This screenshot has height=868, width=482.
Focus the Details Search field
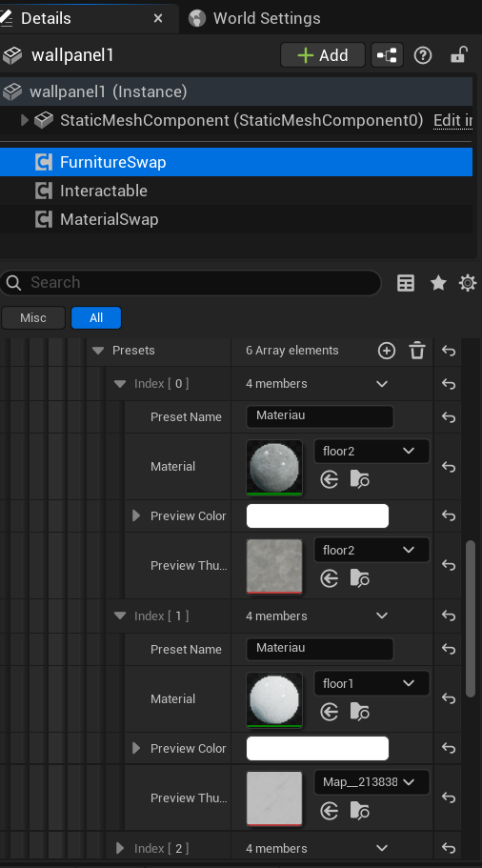191,283
